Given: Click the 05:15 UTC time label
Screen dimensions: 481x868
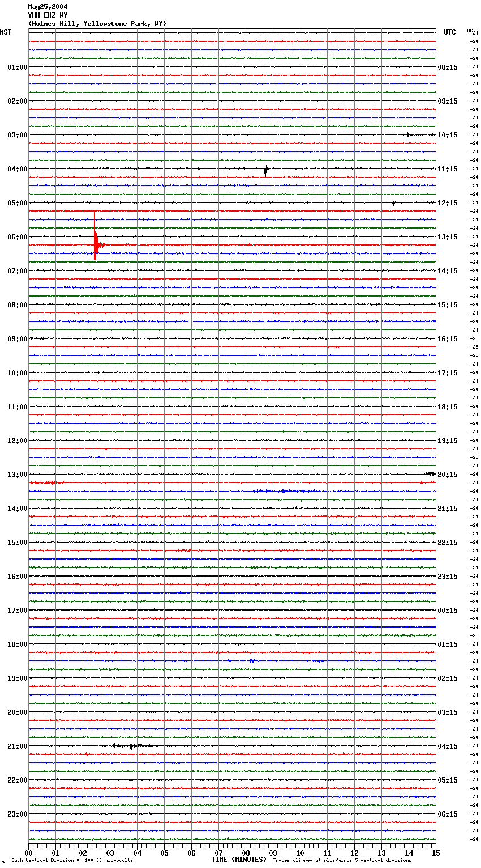Looking at the screenshot, I should 448,780.
